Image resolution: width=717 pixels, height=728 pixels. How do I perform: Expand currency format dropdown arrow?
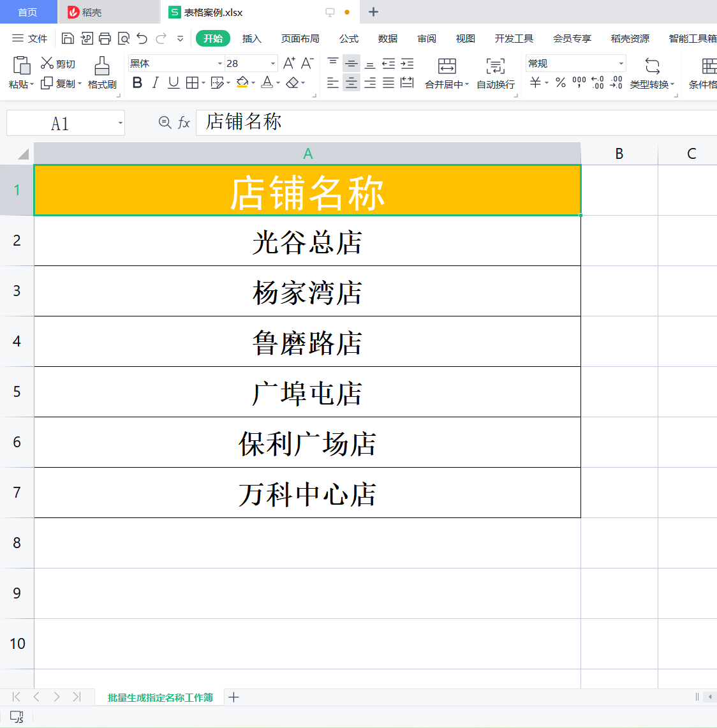[547, 83]
